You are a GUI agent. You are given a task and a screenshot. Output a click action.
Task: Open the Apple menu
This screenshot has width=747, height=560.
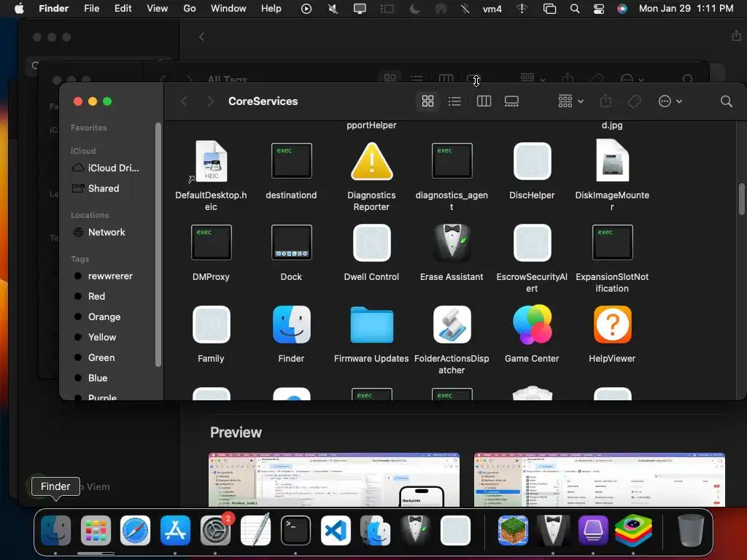click(19, 9)
